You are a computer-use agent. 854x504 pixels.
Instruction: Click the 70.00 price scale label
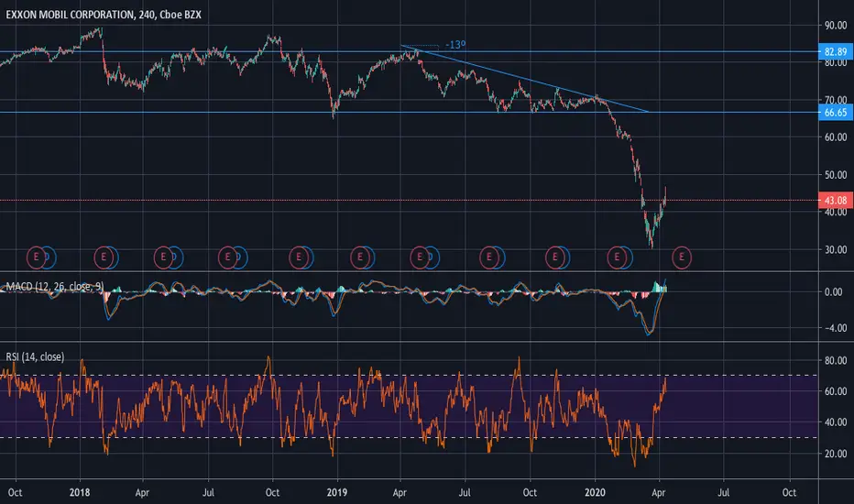[836, 100]
